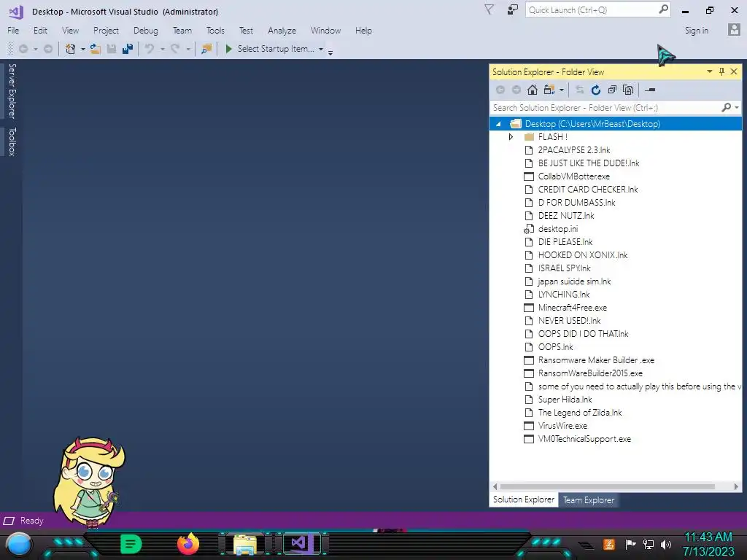
Task: Click the Navigate Forward toolbar icon
Action: click(48, 49)
